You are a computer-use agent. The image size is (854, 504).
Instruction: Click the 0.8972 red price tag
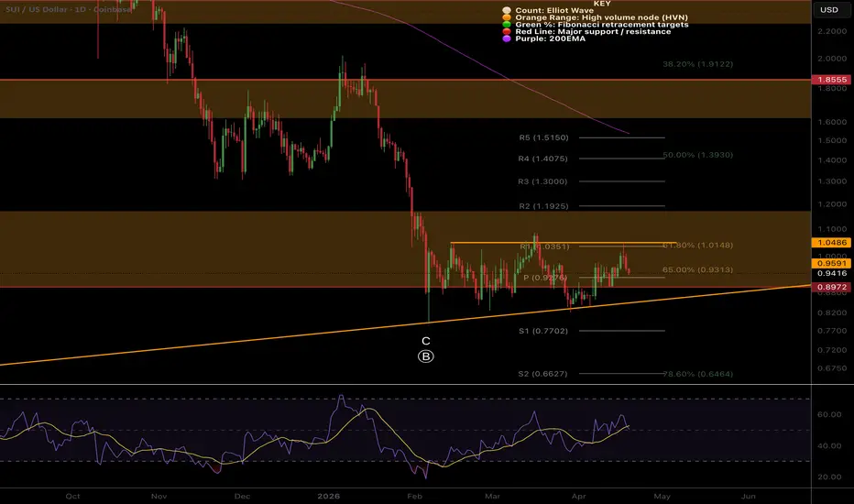[832, 287]
